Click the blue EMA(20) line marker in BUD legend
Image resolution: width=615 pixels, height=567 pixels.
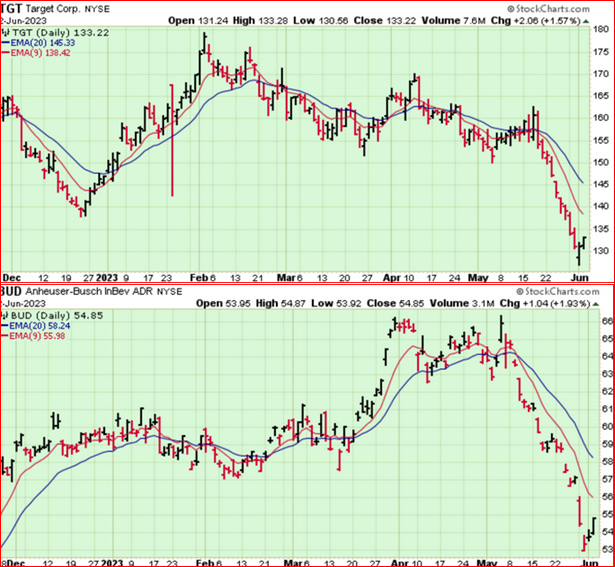point(4,326)
